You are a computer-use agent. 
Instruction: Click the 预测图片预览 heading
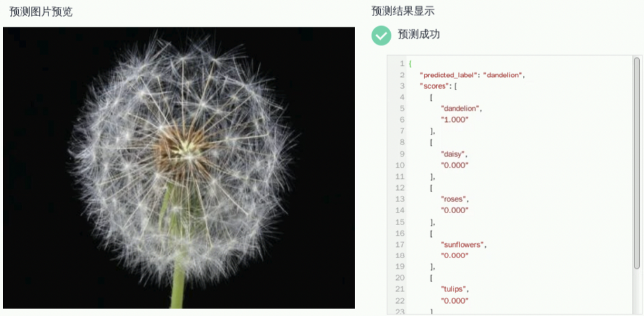coord(41,12)
